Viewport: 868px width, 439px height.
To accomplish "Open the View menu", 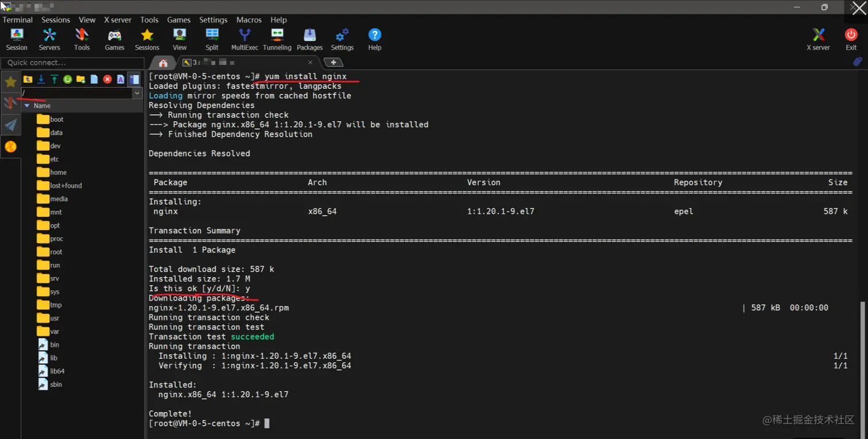I will (87, 20).
